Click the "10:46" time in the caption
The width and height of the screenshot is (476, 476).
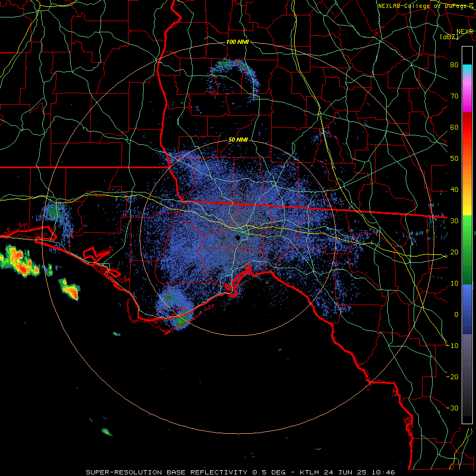(x=382, y=472)
